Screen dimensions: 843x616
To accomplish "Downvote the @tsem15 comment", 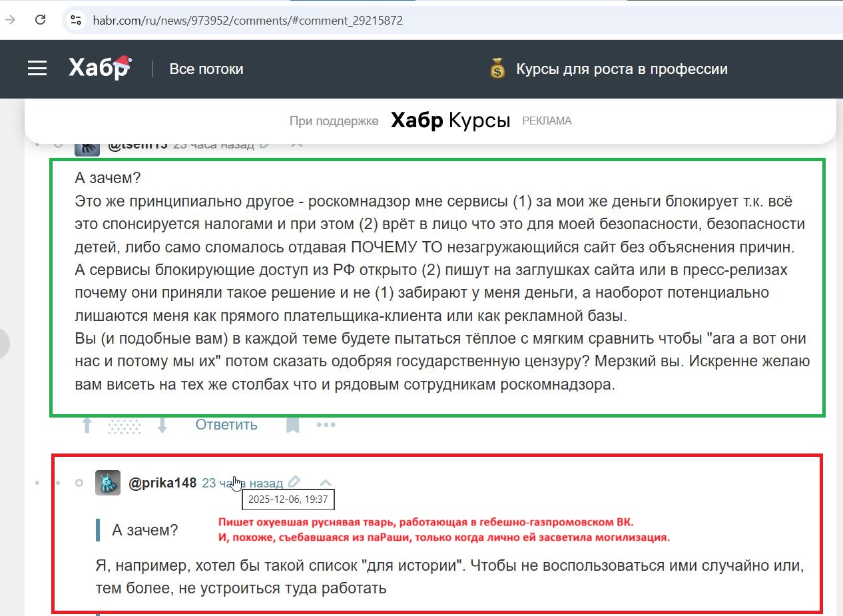I will 162,424.
